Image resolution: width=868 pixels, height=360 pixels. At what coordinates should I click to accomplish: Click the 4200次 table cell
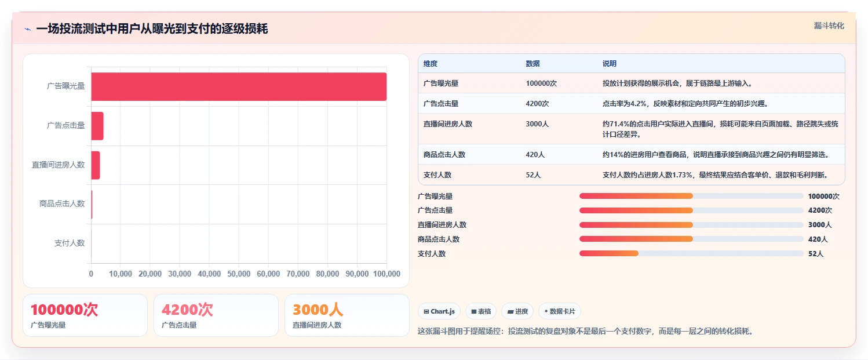tap(537, 104)
